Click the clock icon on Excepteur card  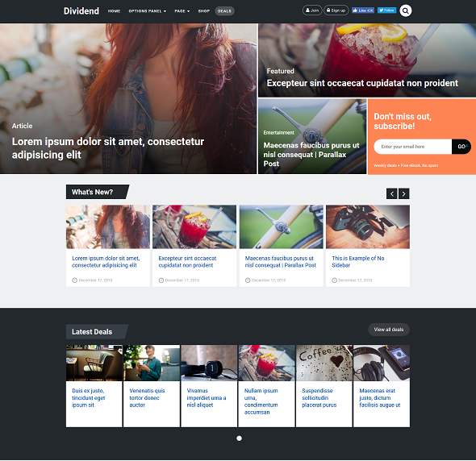[x=161, y=280]
